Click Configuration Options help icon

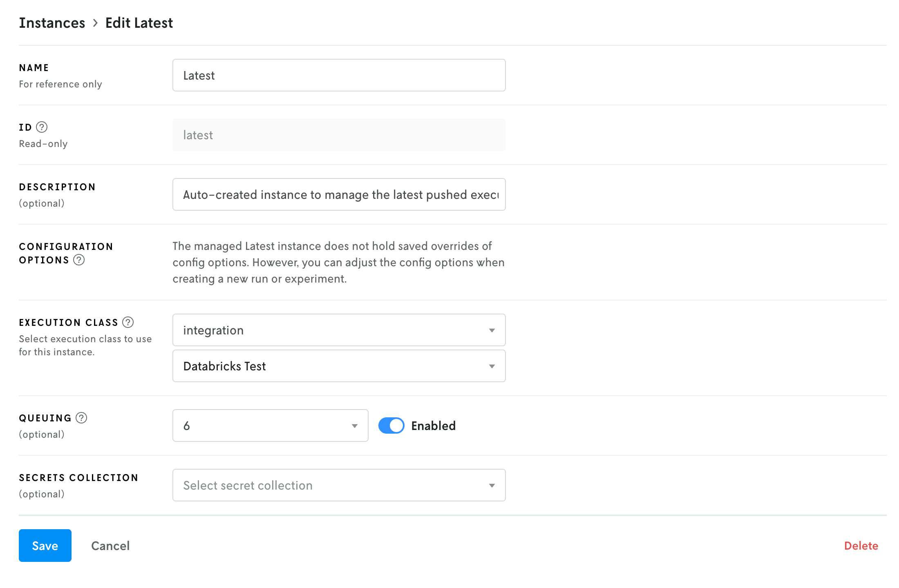pos(79,260)
